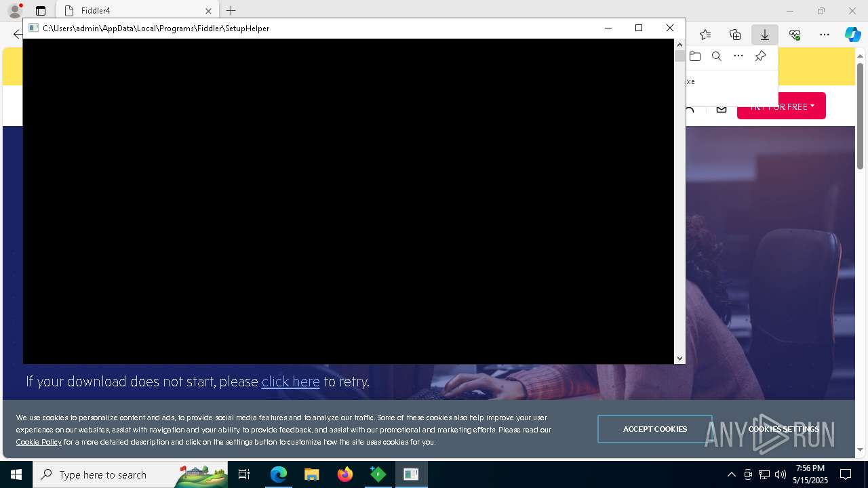Switch to the Fiddler4 browser tab
Viewport: 868px width, 488px height.
(138, 11)
